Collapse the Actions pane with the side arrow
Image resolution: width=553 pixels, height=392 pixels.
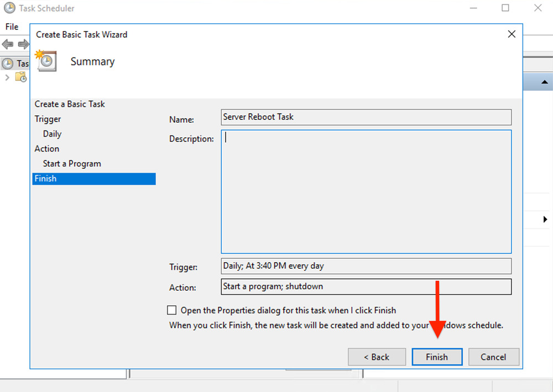tap(545, 219)
